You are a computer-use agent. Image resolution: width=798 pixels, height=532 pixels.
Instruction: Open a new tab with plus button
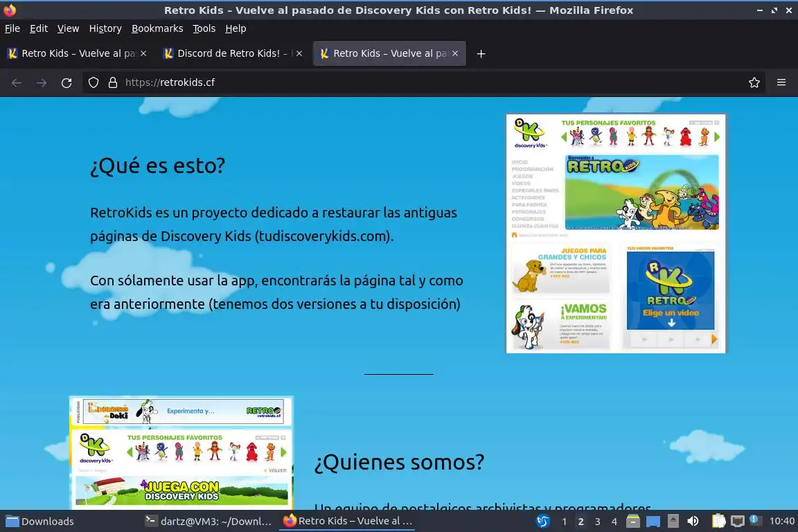tap(481, 53)
